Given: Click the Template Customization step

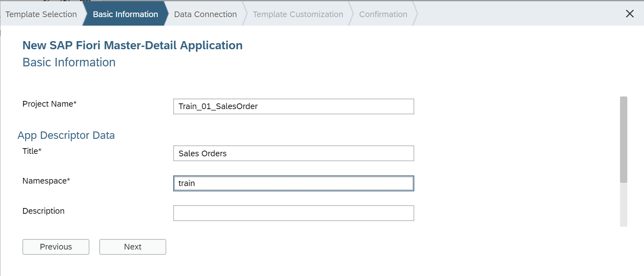Looking at the screenshot, I should point(298,14).
